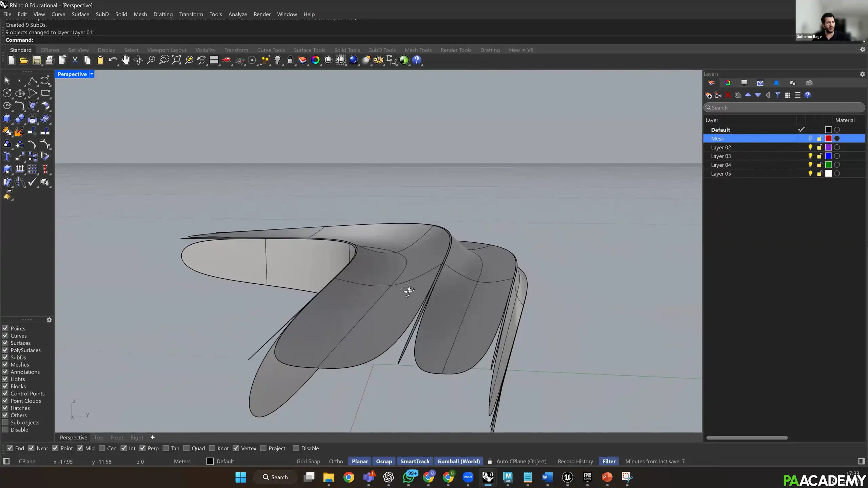Select the Rotate view tool in the toolbar
The height and width of the screenshot is (488, 868).
click(x=138, y=60)
